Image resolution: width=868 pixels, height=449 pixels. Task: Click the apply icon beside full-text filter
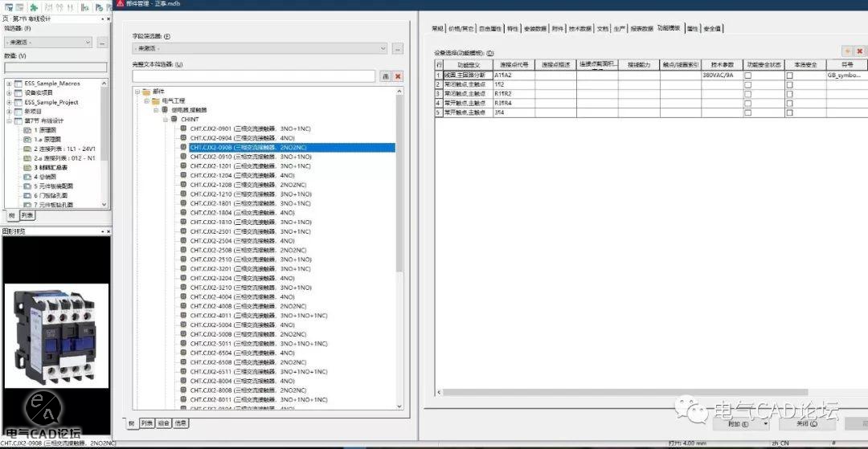point(386,76)
